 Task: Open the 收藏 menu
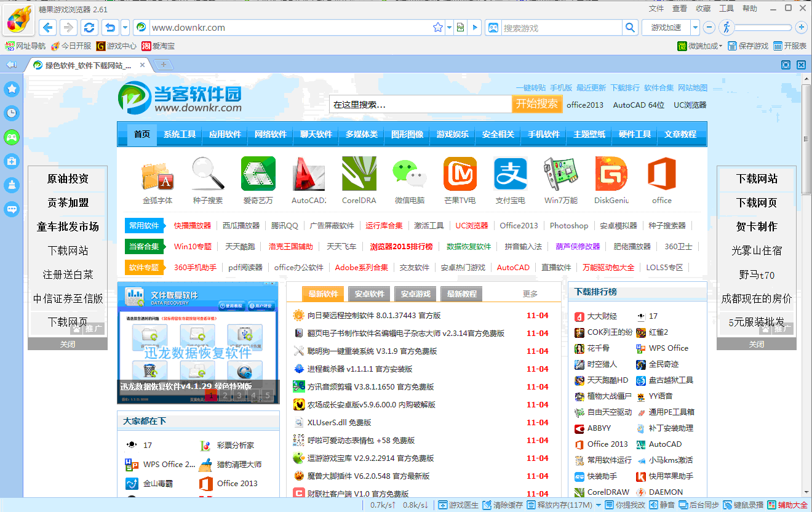tap(703, 9)
